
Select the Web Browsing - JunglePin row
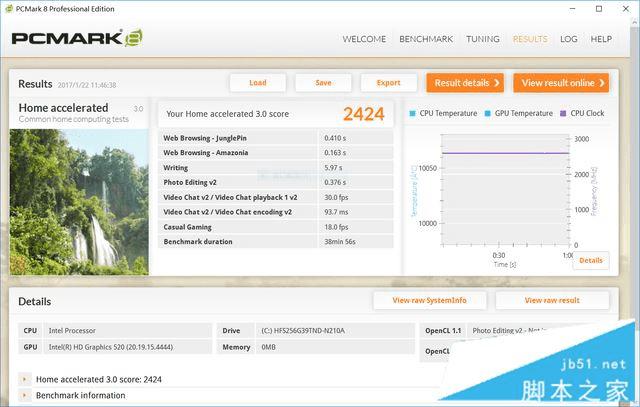coord(276,138)
